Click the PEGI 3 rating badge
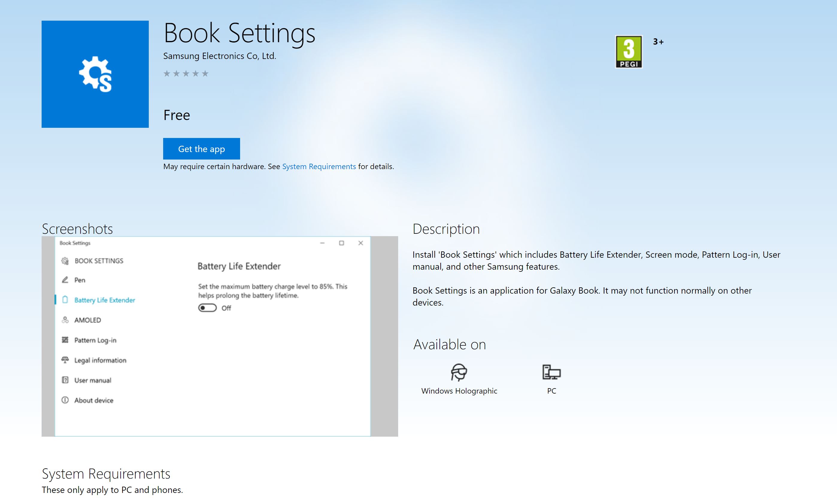Viewport: 837px width, 504px height. 628,52
